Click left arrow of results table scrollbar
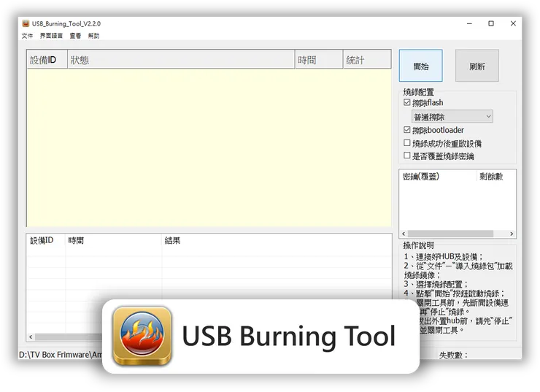 coord(31,337)
